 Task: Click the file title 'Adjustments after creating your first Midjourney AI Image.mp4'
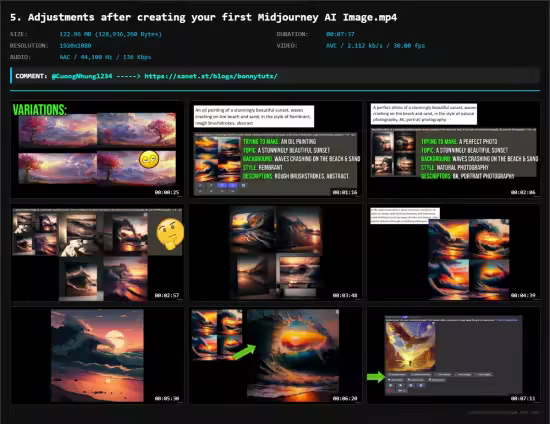(x=212, y=17)
